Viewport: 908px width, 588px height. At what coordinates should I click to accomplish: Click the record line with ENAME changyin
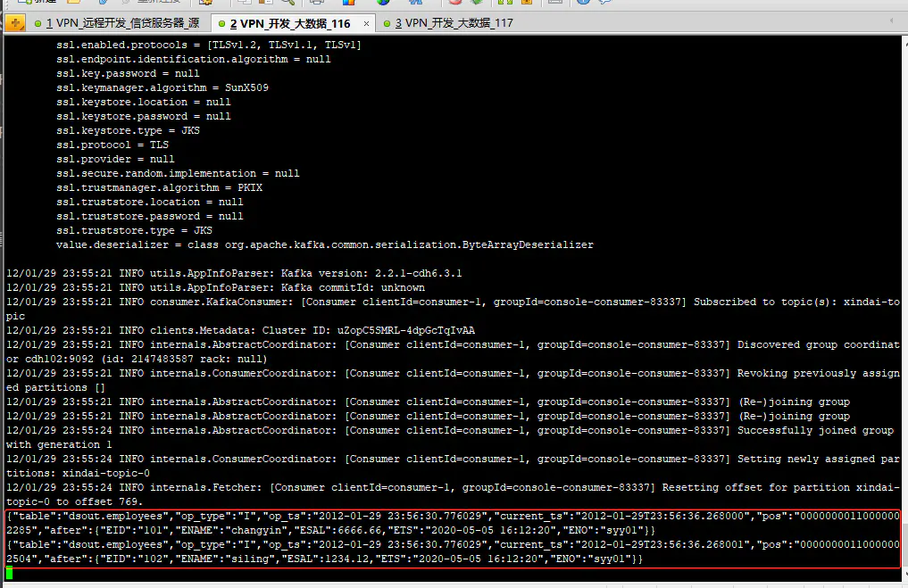click(330, 530)
